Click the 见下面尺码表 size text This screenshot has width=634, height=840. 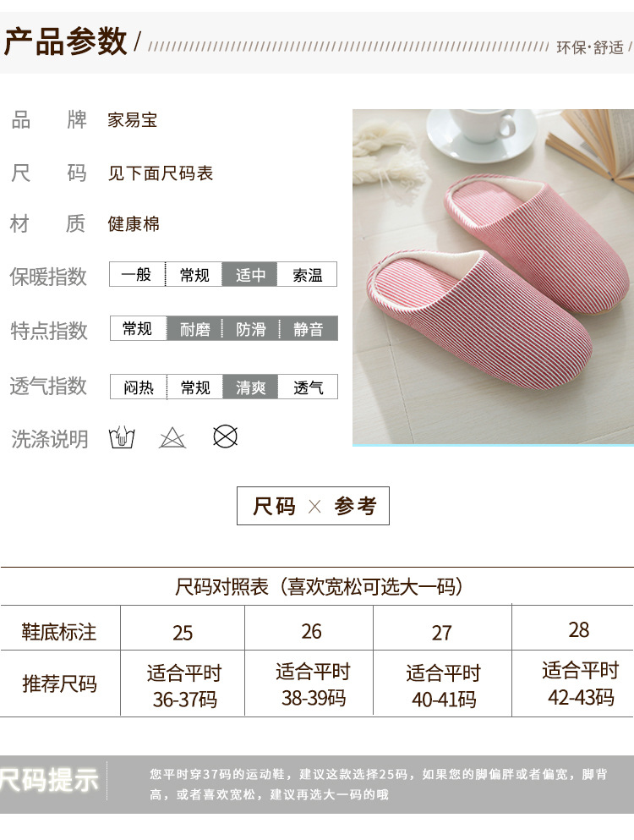tap(160, 173)
